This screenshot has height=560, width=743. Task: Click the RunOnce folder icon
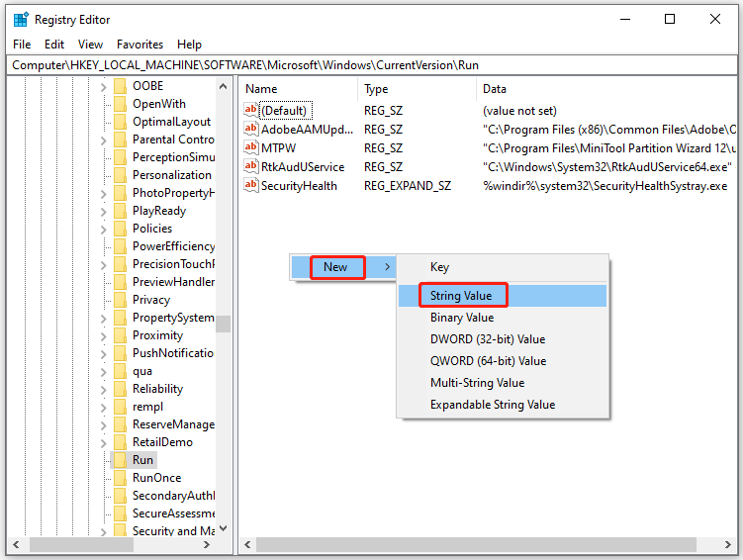(120, 478)
